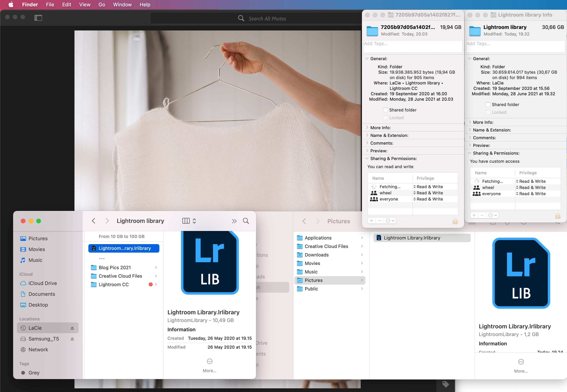Collapse Sharing & Permissions in Lightroom library Info
Viewport: 567px width, 392px height.
pyautogui.click(x=470, y=153)
